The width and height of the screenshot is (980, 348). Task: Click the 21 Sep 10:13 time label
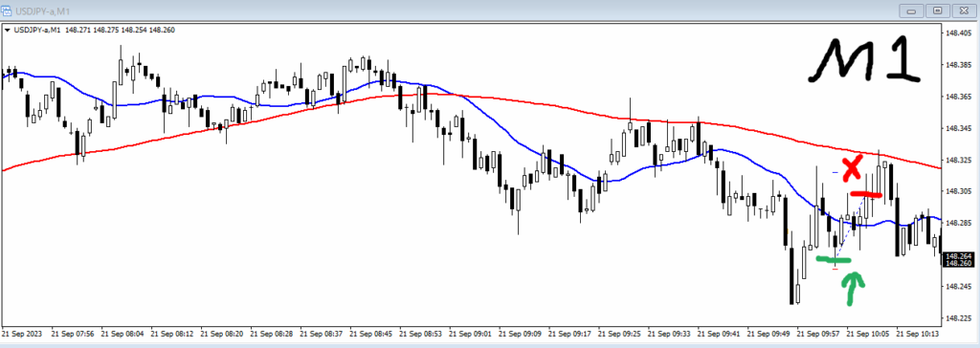[x=918, y=334]
